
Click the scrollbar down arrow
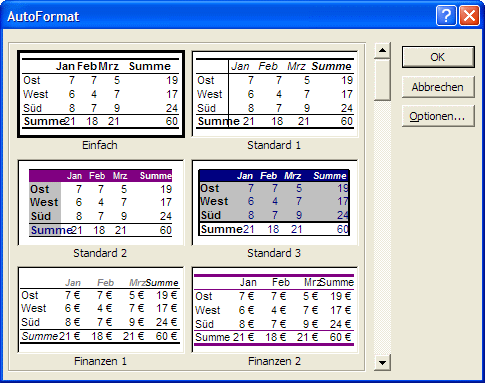382,362
